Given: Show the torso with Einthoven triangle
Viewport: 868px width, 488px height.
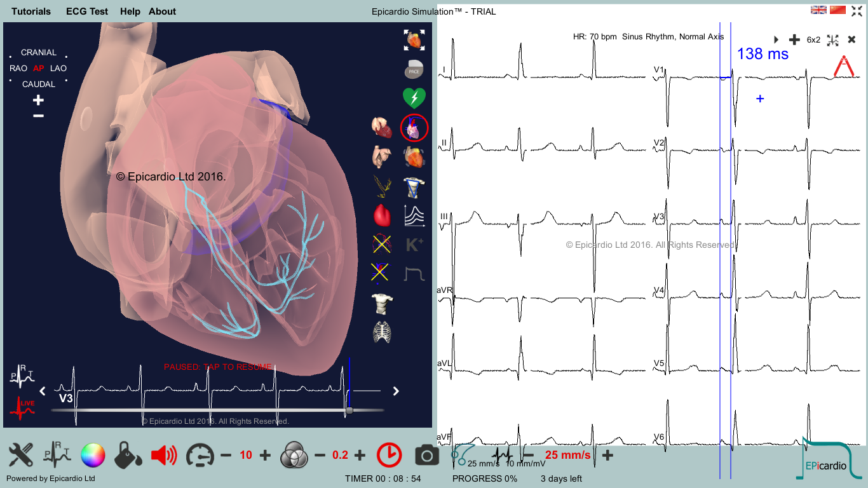Looking at the screenshot, I should (x=414, y=186).
